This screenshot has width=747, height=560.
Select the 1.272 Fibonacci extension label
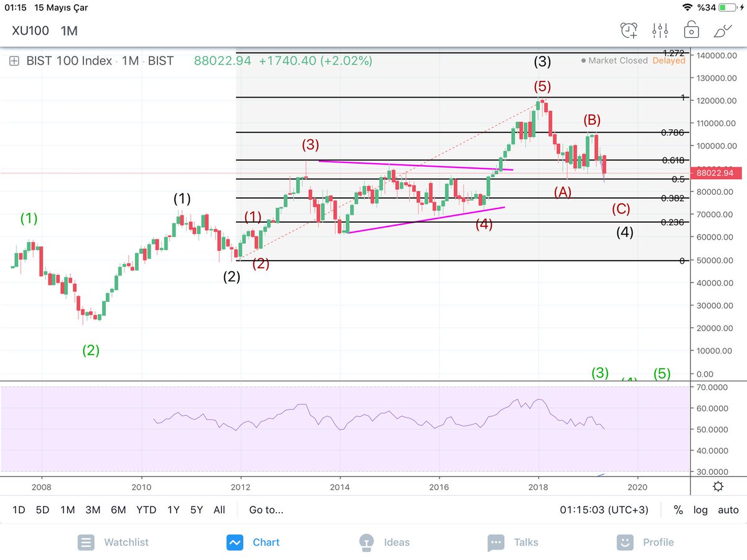(674, 54)
